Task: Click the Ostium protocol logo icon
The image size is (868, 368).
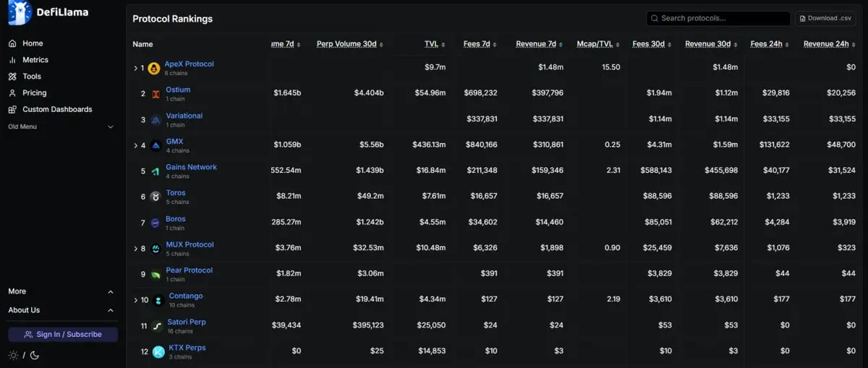Action: [x=156, y=94]
